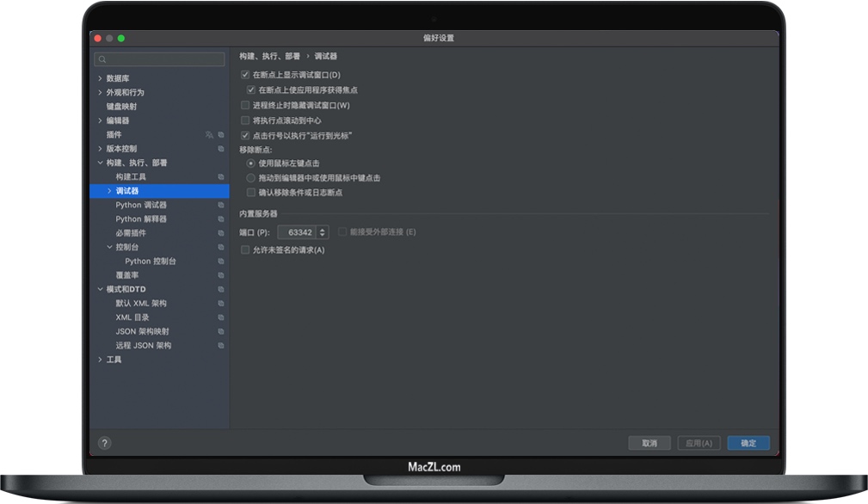Select Python 解释器 in the sidebar

143,218
